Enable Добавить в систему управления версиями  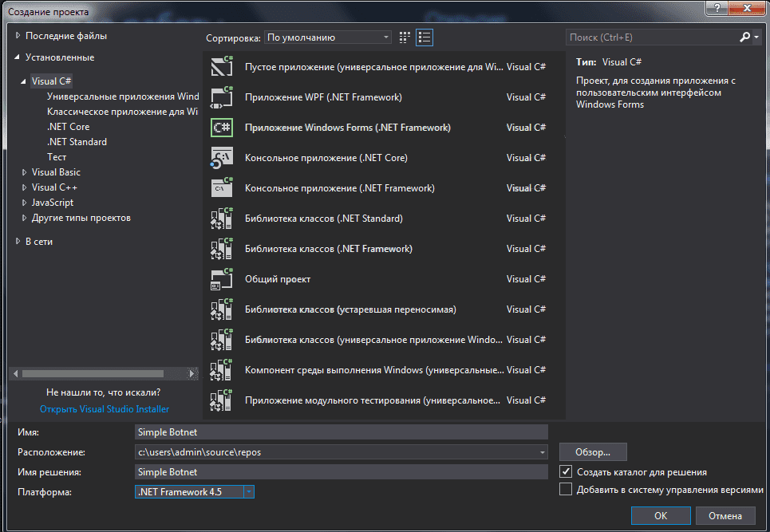pyautogui.click(x=566, y=490)
